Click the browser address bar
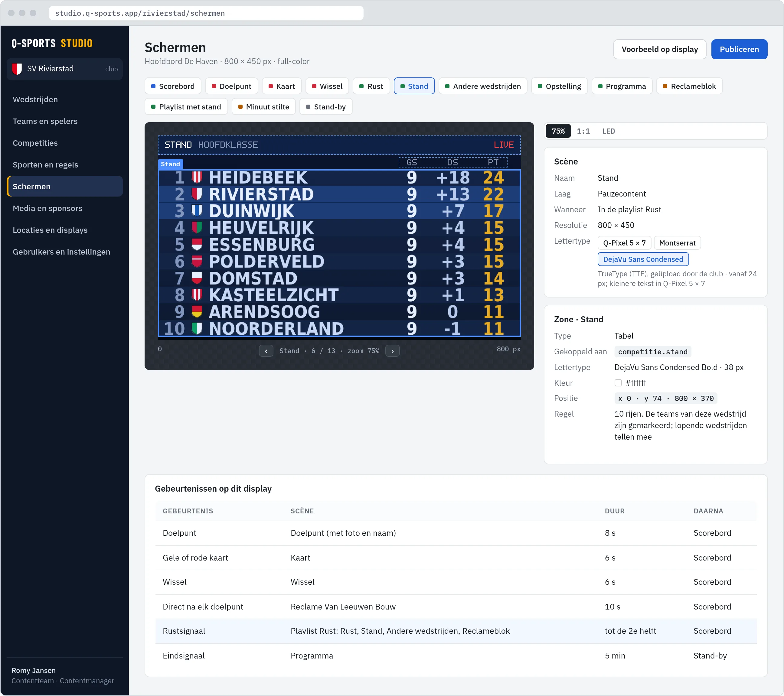Viewport: 784px width, 696px height. pyautogui.click(x=206, y=13)
